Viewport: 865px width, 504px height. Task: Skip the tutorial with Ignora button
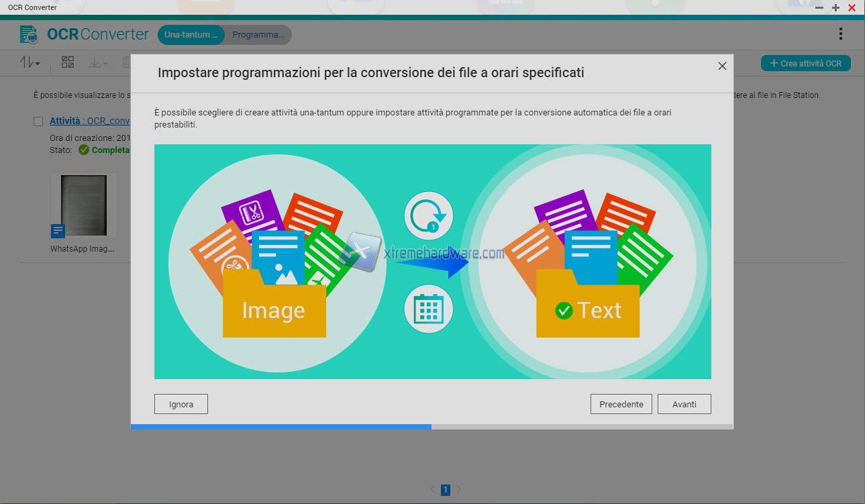click(x=181, y=404)
